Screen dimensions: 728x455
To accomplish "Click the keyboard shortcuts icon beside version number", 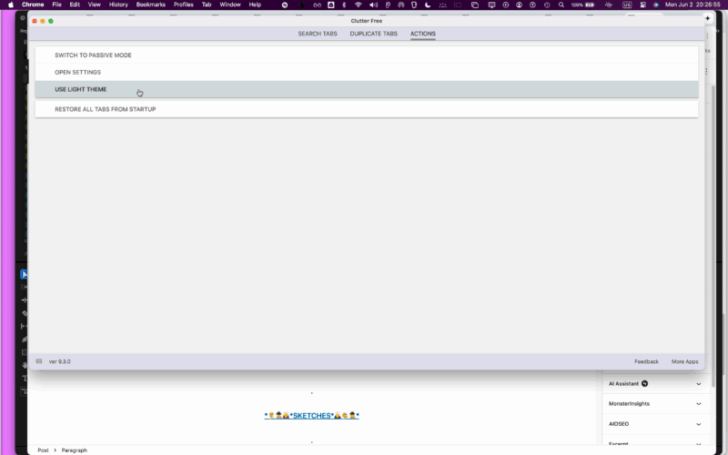I will coord(39,361).
